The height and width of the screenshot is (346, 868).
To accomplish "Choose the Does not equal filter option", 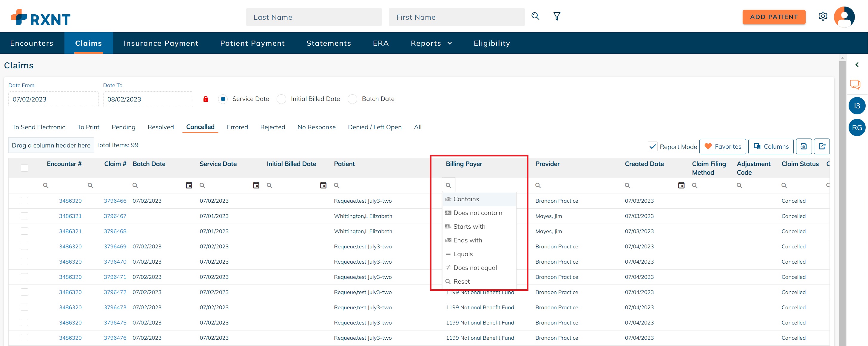I will point(479,268).
